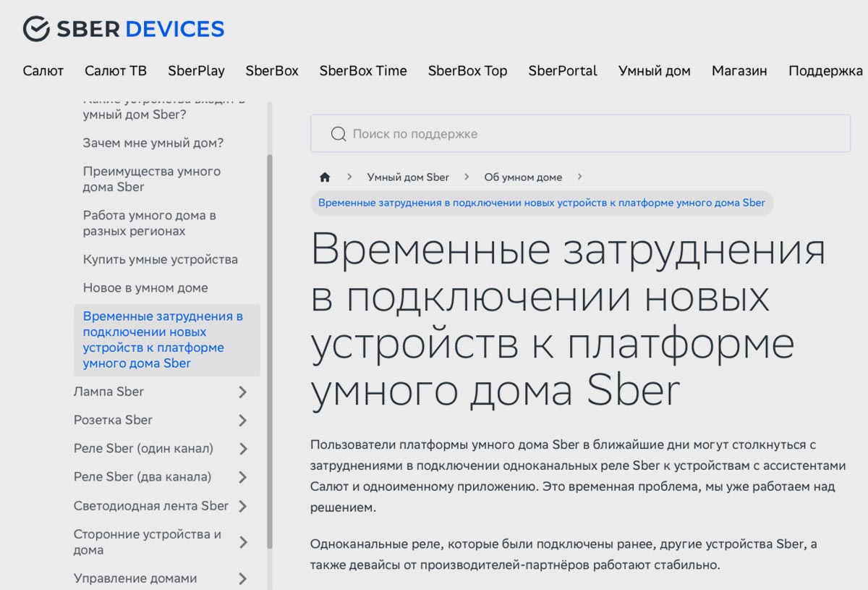Expand Сторонние устройства и дома chevron
This screenshot has width=868, height=590.
point(242,542)
